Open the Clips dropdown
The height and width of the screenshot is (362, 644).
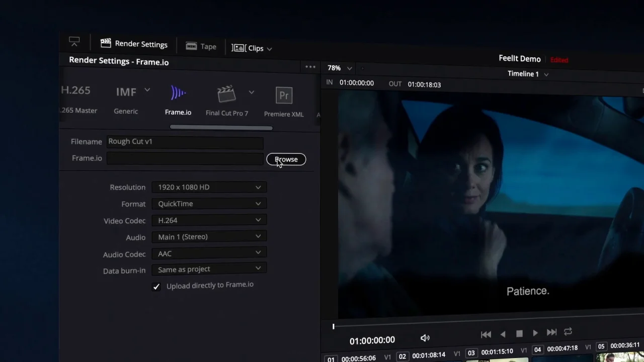(x=252, y=48)
